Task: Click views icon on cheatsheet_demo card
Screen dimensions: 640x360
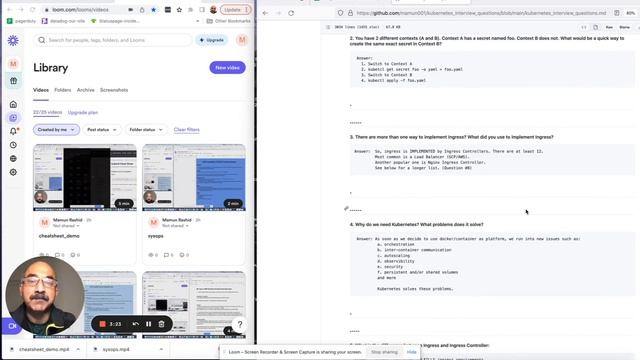Action: click(41, 255)
